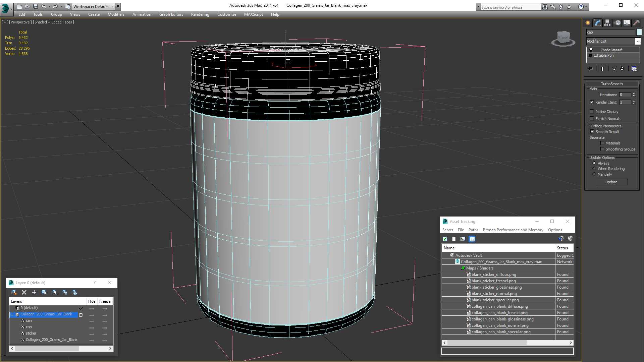This screenshot has width=644, height=362.
Task: Open the Workspace Default dropdown
Action: pyautogui.click(x=113, y=6)
